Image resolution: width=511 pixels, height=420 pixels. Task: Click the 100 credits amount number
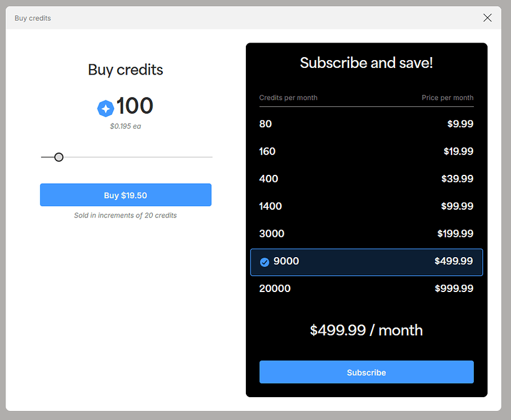click(135, 106)
